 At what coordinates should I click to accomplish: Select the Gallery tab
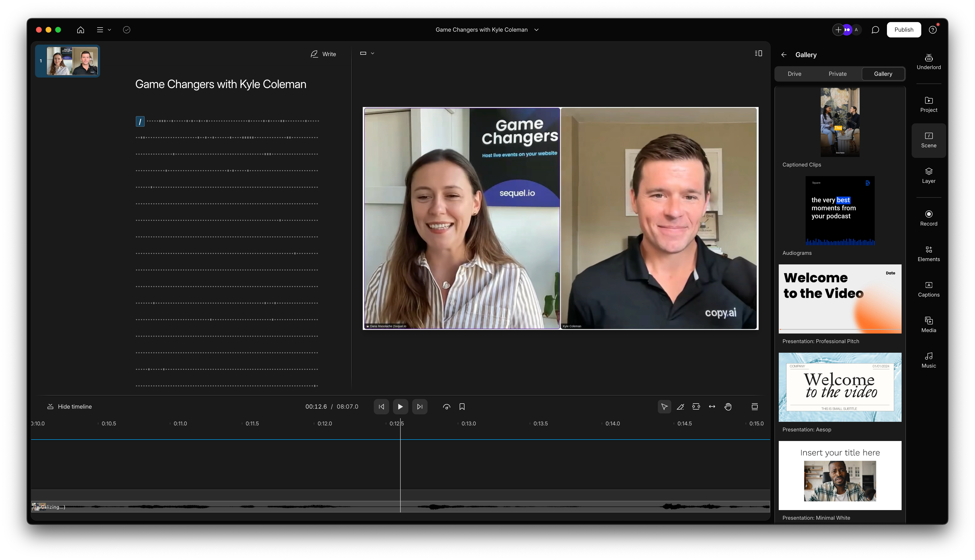click(x=883, y=74)
